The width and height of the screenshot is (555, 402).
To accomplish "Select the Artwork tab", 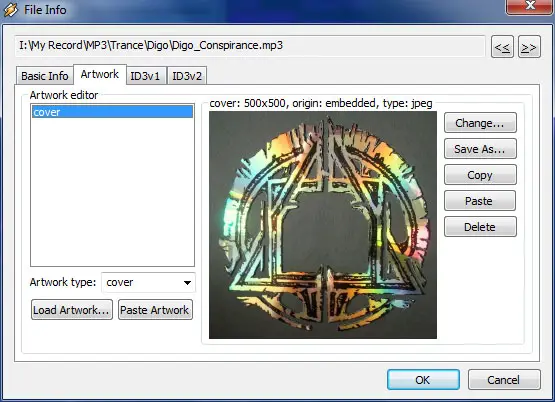I will pos(100,74).
